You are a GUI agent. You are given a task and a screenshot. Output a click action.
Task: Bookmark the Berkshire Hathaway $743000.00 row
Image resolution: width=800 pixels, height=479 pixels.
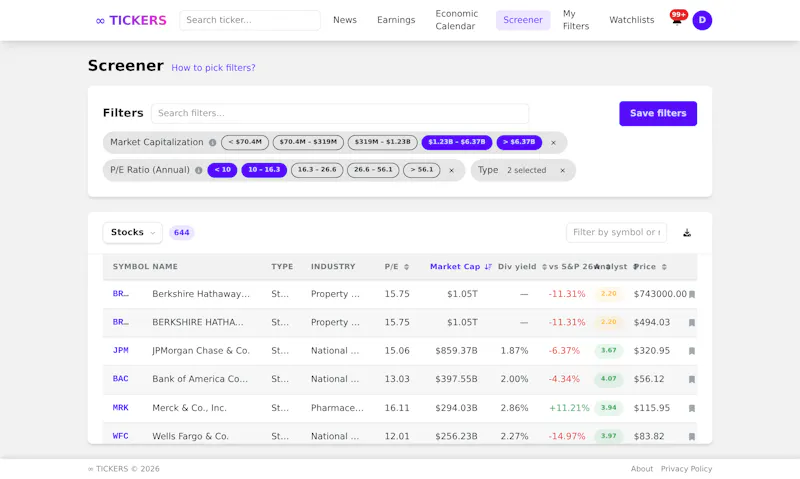click(692, 294)
